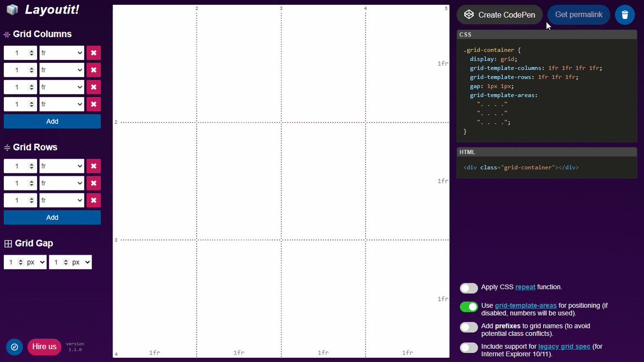The image size is (644, 362).
Task: Enable the legacy grid spec support toggle
Action: click(x=469, y=348)
